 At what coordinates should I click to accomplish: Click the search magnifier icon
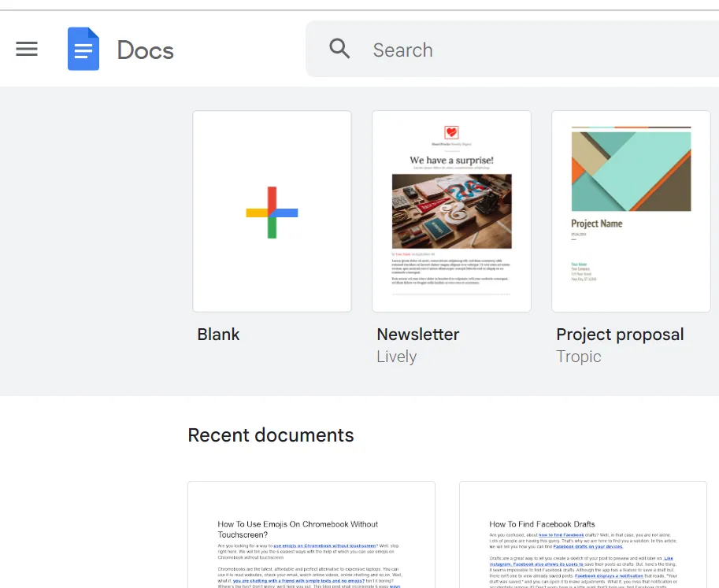[339, 48]
